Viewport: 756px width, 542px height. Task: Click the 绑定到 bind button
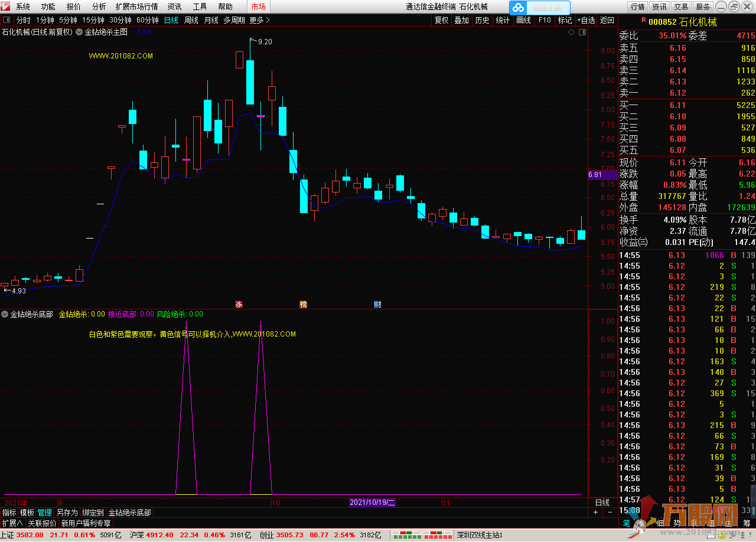tap(93, 512)
